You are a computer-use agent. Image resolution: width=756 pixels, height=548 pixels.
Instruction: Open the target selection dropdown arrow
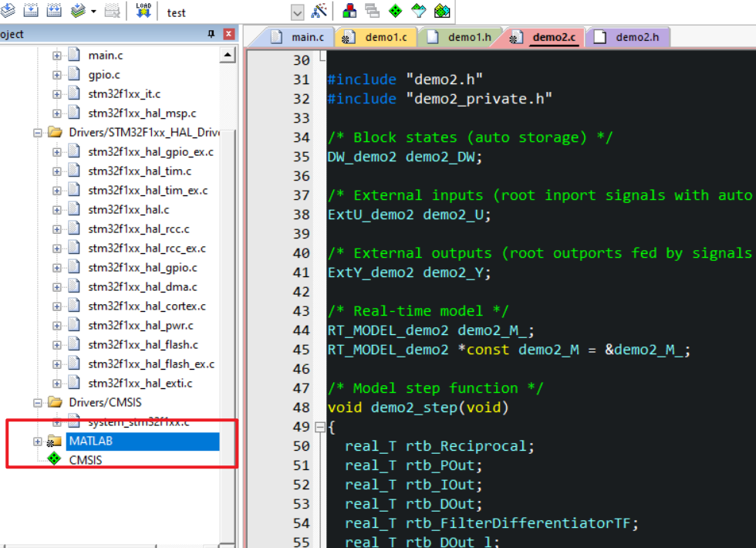298,12
